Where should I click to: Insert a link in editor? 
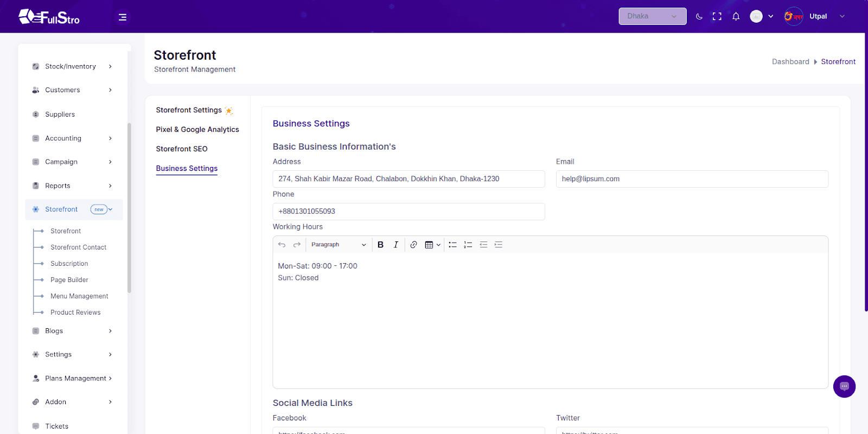tap(413, 245)
